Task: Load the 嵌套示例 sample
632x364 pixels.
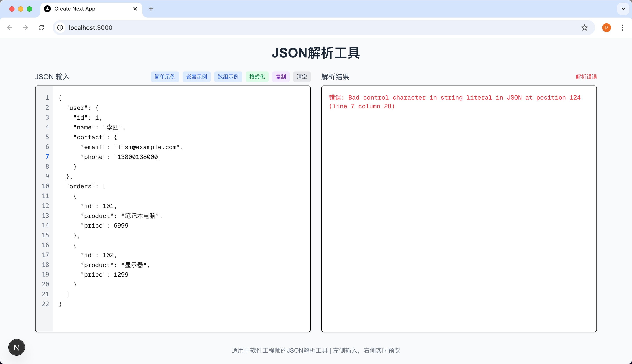Action: pos(196,77)
